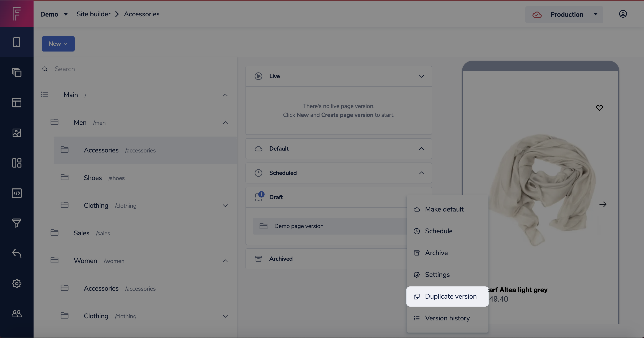Viewport: 644px width, 338px height.
Task: Click the Frontastic logo in top-left corner
Action: pyautogui.click(x=17, y=14)
